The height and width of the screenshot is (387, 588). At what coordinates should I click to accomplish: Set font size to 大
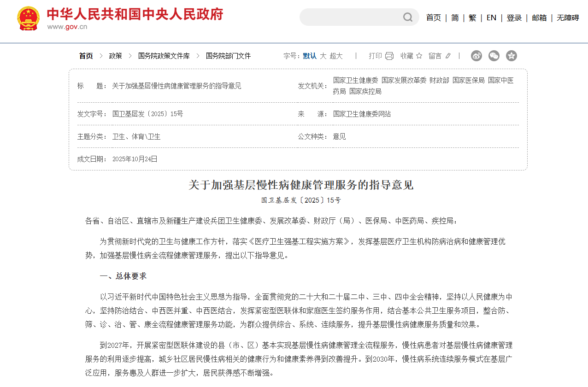(x=323, y=56)
